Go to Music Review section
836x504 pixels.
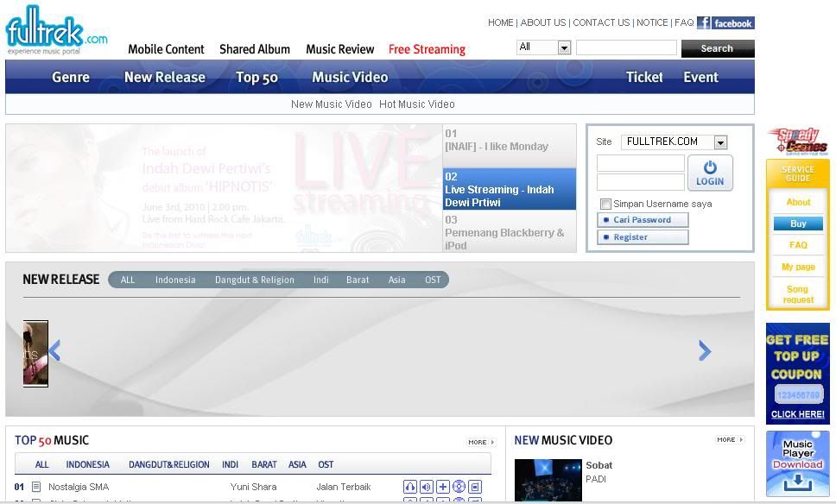click(340, 49)
